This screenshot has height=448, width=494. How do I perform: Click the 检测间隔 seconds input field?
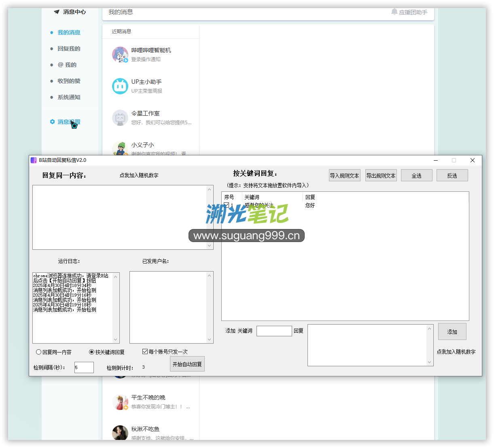point(84,367)
